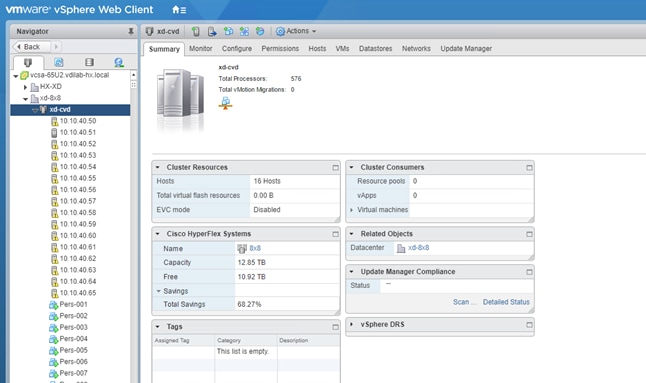Screen dimensions: 646x383
Task: Collapse the Cisco HyperFlex Systems panel
Action: (x=157, y=234)
